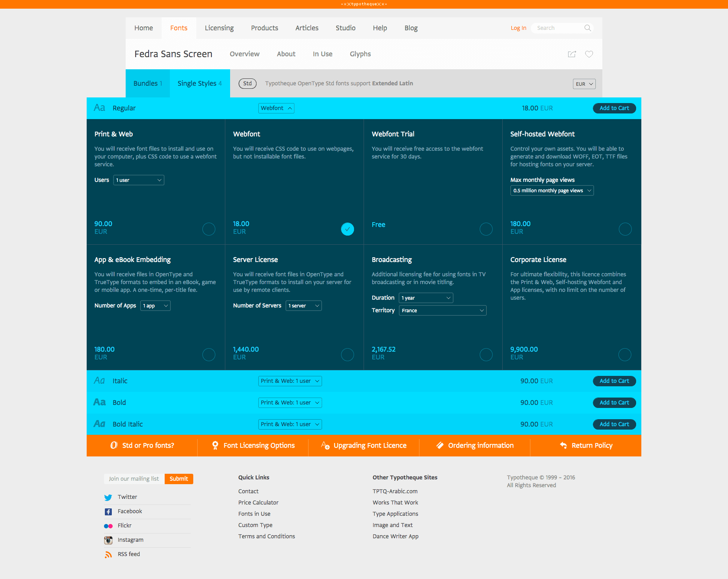The height and width of the screenshot is (579, 728).
Task: Click the search magnifier icon
Action: (x=588, y=28)
